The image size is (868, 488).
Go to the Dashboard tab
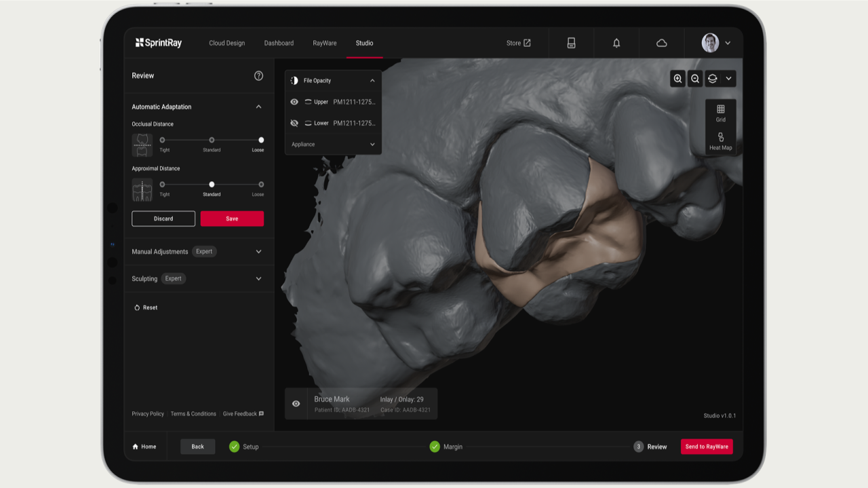coord(279,43)
